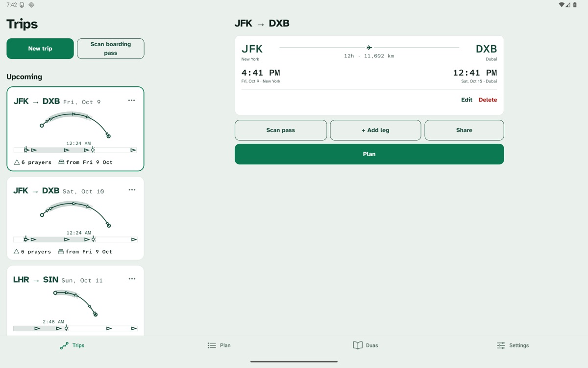588x368 pixels.
Task: Click bed icon on Sat, Oct 10 trip card
Action: [x=61, y=251]
